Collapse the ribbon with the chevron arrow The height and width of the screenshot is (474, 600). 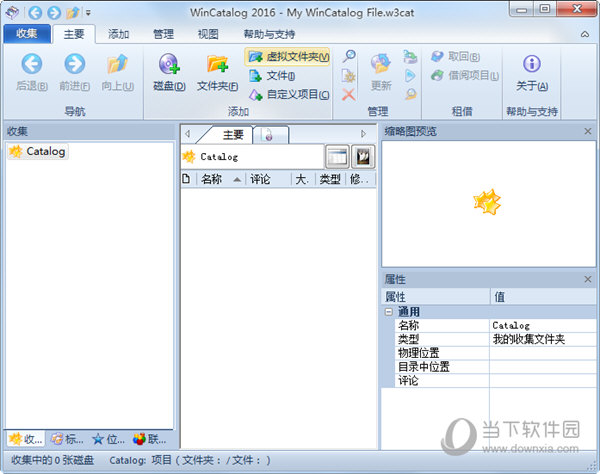(x=585, y=34)
